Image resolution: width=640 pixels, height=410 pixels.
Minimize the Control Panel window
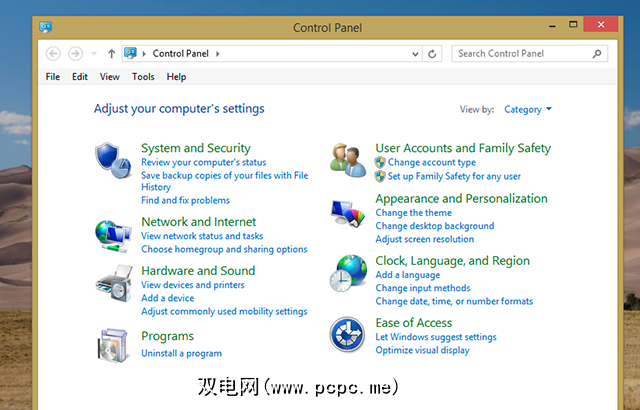[552, 27]
